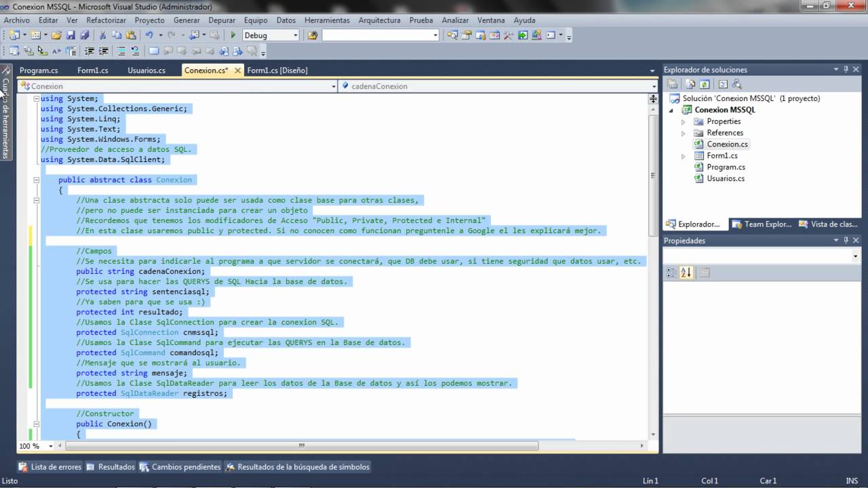Switch properties to categorized view
This screenshot has width=868, height=488.
[x=672, y=272]
